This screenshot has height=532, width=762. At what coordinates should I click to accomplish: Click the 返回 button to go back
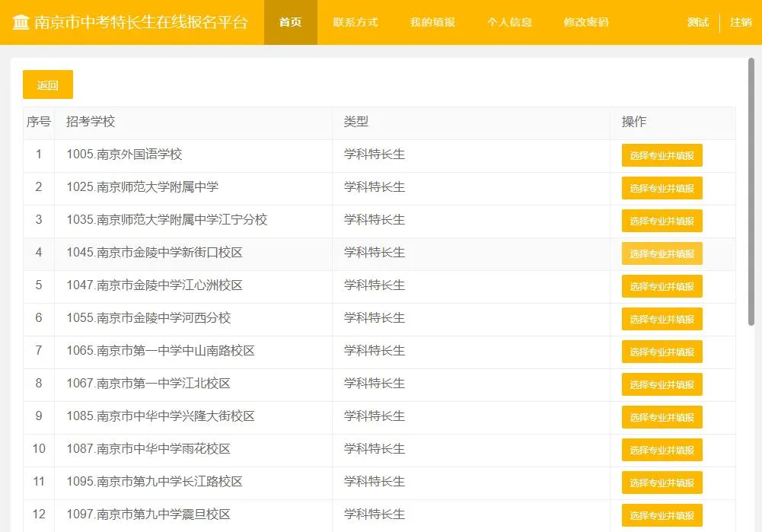[x=47, y=84]
